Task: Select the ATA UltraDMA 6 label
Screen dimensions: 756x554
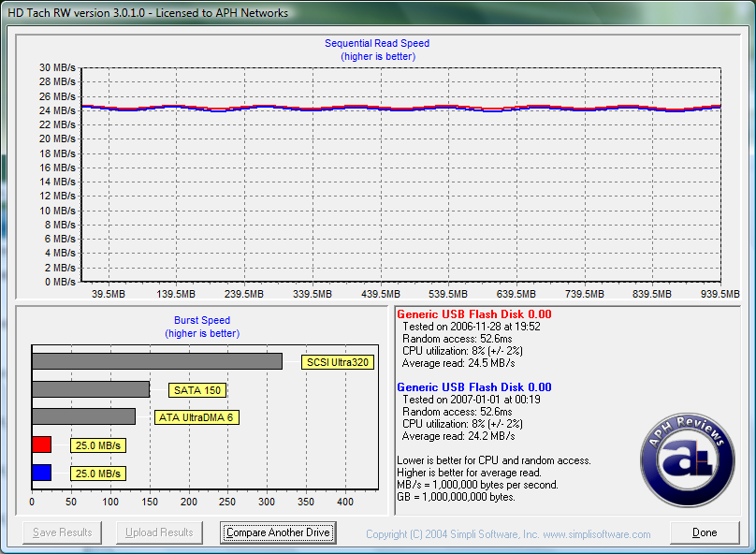Action: pos(197,417)
